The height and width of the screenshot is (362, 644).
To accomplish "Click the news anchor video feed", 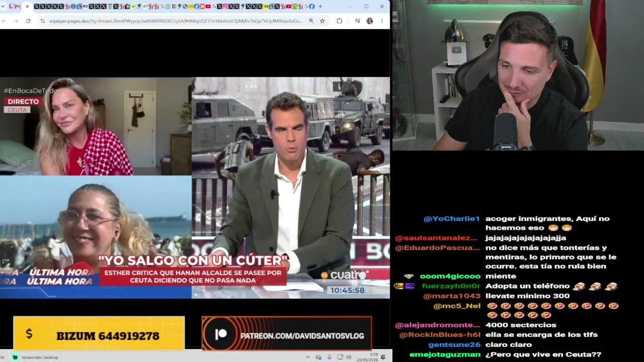I will pos(291,188).
